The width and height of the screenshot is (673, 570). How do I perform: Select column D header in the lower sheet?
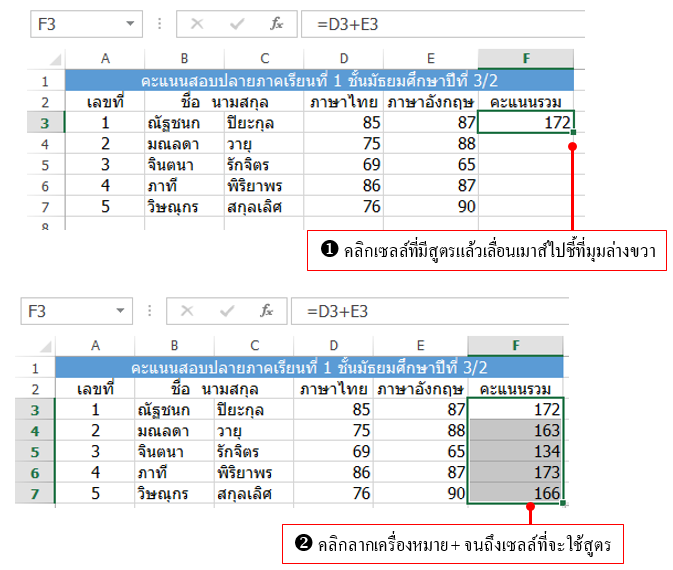coord(334,346)
